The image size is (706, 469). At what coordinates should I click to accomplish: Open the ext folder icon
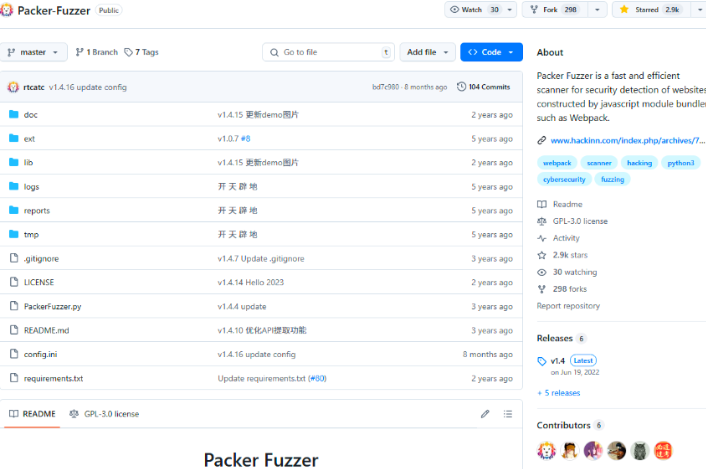click(x=14, y=138)
